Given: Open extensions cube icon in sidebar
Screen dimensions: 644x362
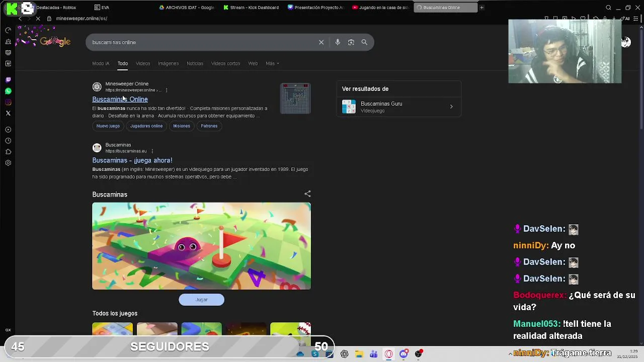Looking at the screenshot, I should click(8, 152).
